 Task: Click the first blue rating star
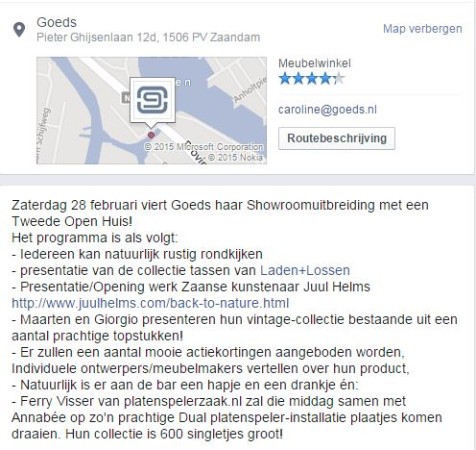coord(285,79)
